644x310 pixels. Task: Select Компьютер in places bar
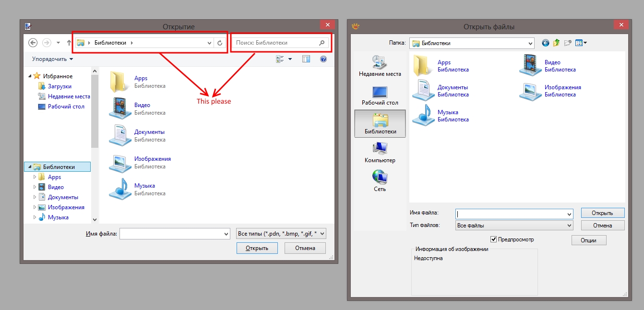[x=380, y=153]
